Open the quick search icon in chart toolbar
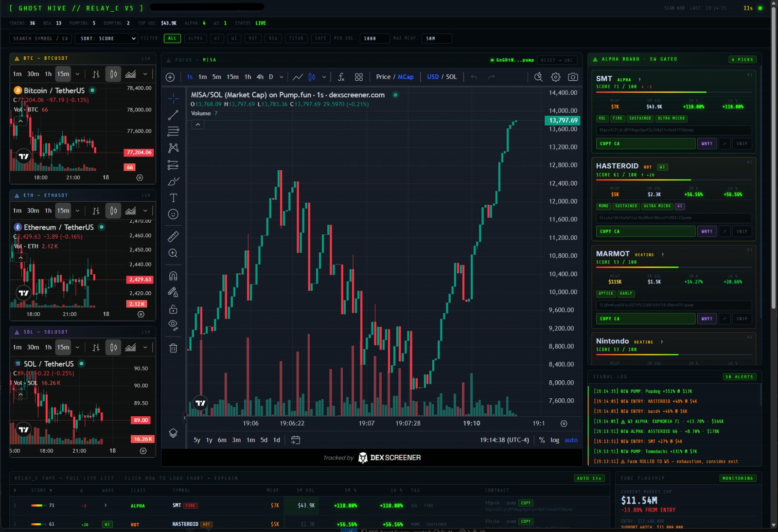778x532 pixels. (x=538, y=77)
